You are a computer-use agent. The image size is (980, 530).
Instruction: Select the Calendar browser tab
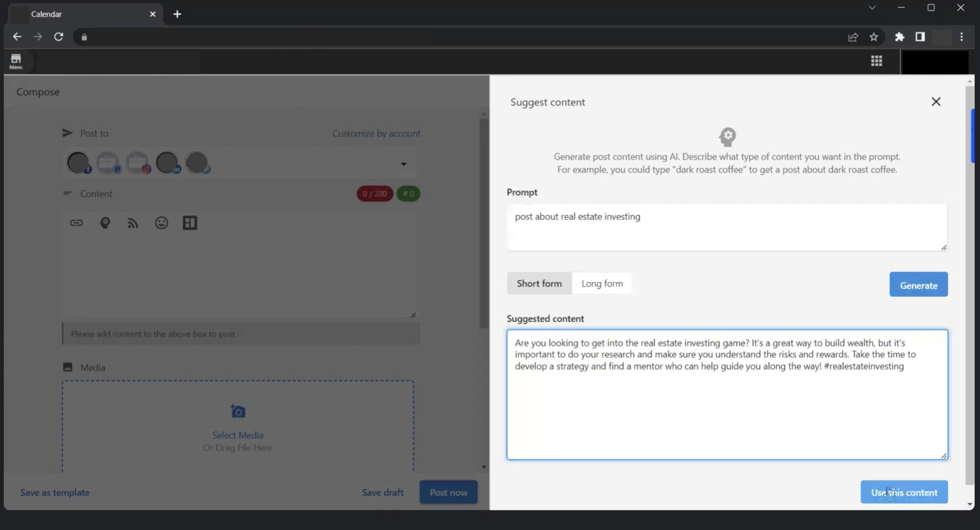click(86, 14)
